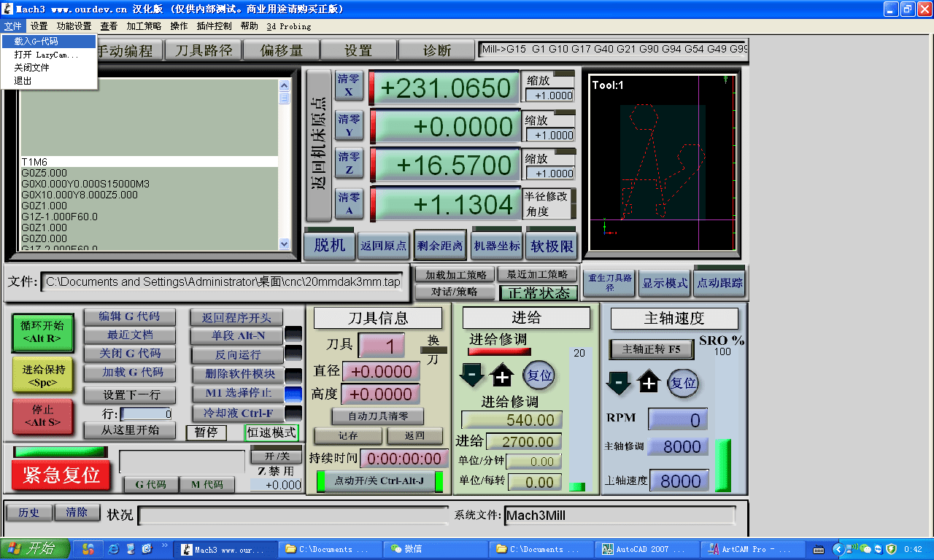Image resolution: width=934 pixels, height=560 pixels.
Task: Click the feed override plus arrow
Action: coord(502,377)
